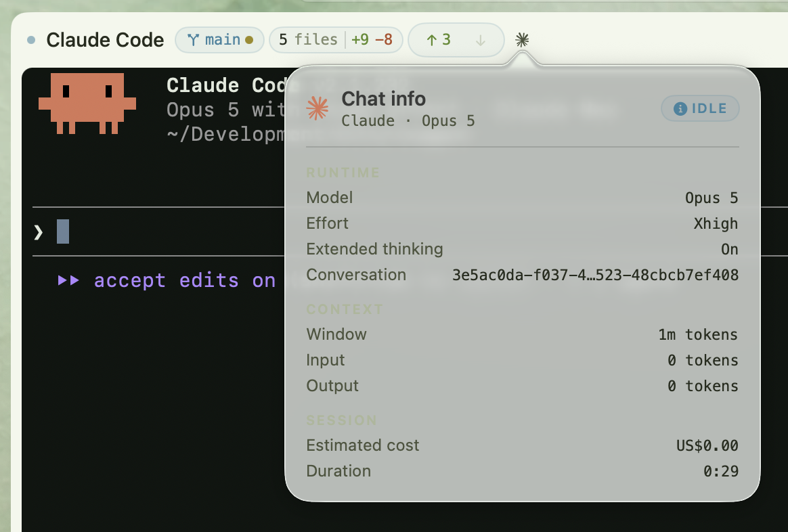Click the +9 additions count
The height and width of the screenshot is (532, 788).
click(360, 40)
